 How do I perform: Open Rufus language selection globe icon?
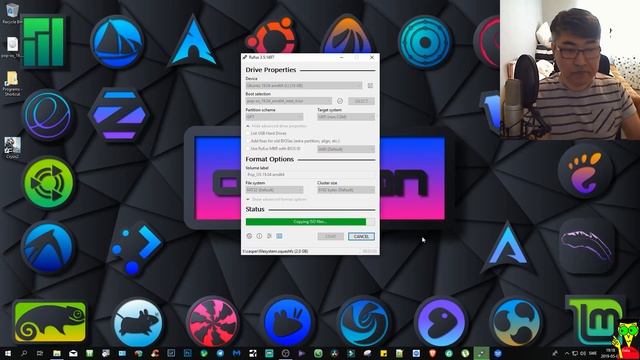(x=249, y=236)
